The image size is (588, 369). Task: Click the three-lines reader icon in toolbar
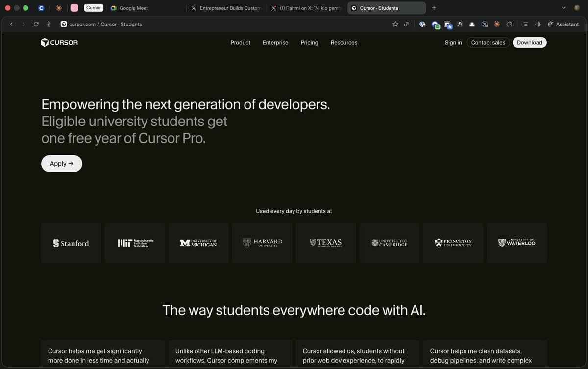525,24
